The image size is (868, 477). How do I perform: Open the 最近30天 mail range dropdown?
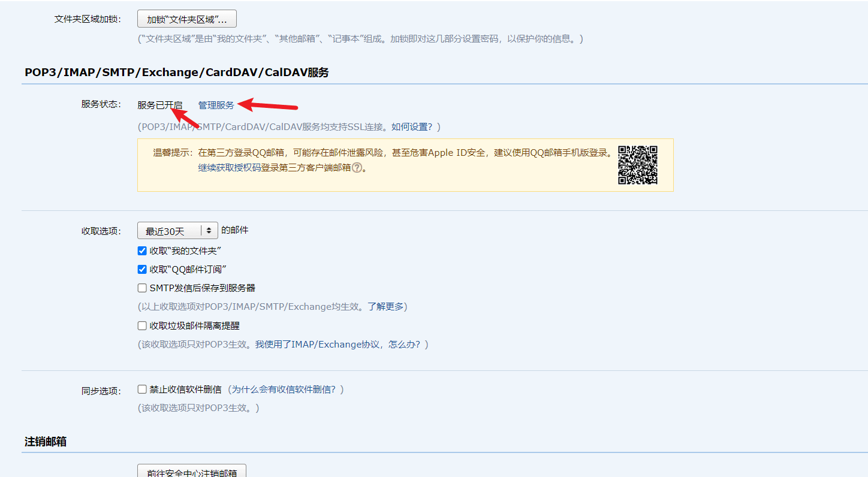(x=177, y=231)
